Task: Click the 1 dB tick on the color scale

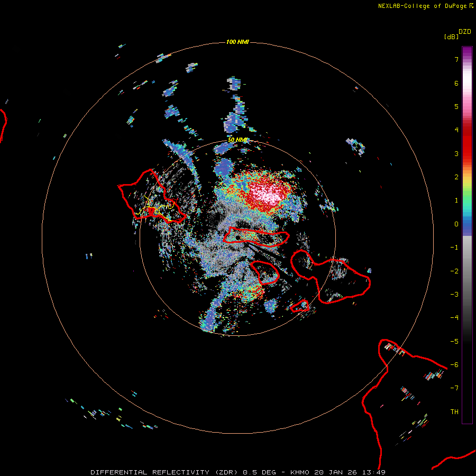Action: [456, 200]
